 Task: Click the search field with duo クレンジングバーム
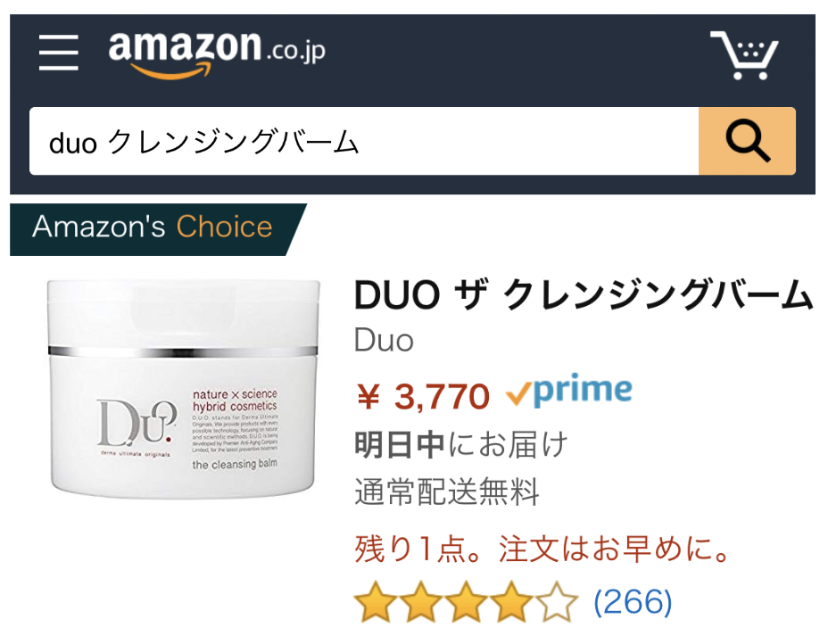364,141
